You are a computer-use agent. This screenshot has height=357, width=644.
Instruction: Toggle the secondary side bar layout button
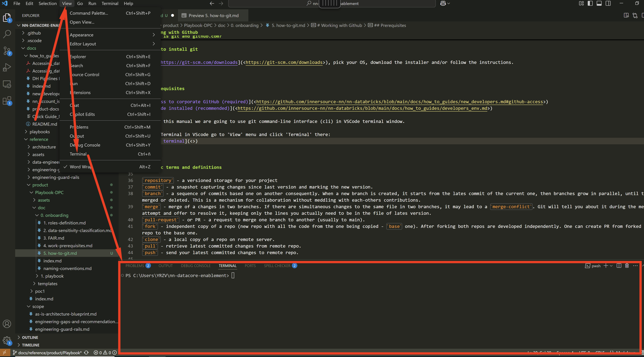click(608, 3)
